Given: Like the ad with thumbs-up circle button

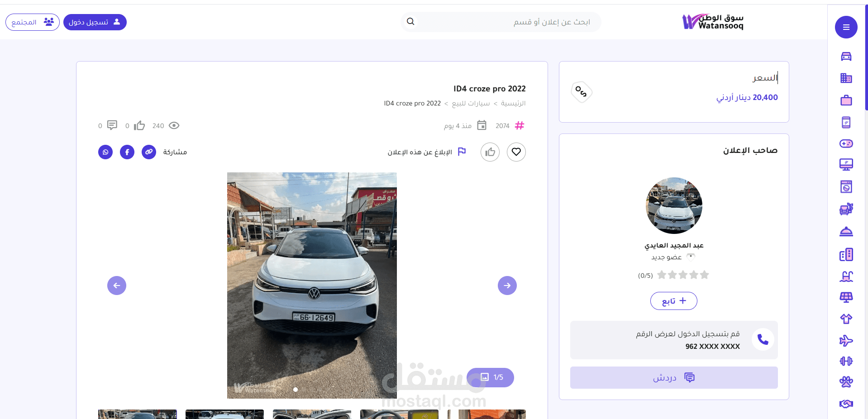Looking at the screenshot, I should click(490, 152).
